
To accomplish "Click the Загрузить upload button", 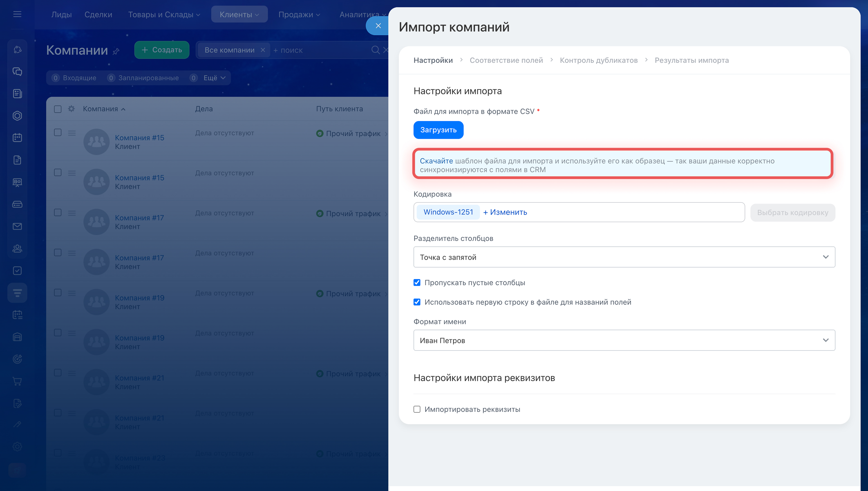I will pyautogui.click(x=438, y=130).
